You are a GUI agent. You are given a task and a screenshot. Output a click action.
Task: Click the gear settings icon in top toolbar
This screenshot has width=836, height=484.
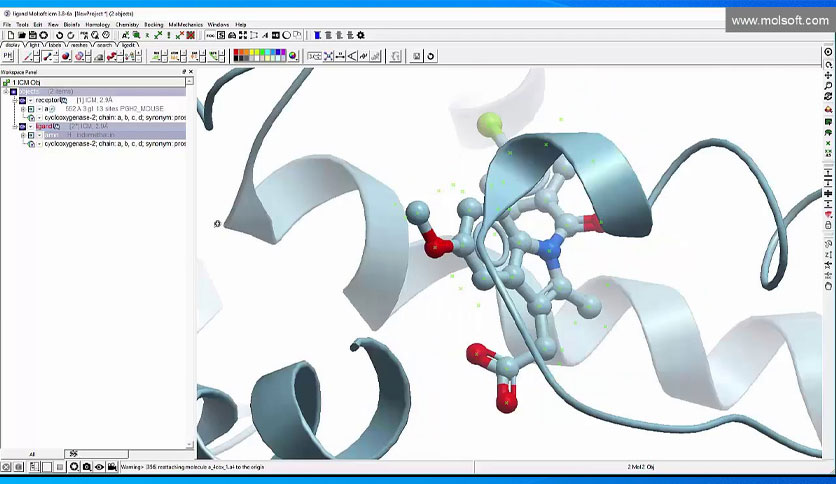pyautogui.click(x=361, y=35)
